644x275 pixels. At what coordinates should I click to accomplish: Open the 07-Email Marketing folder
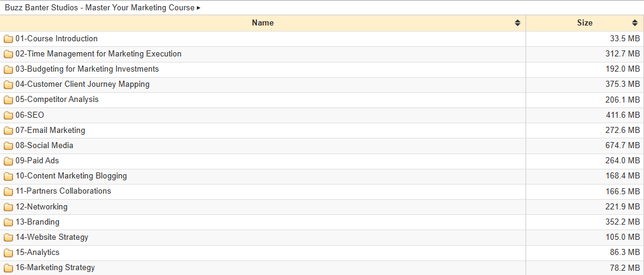50,130
